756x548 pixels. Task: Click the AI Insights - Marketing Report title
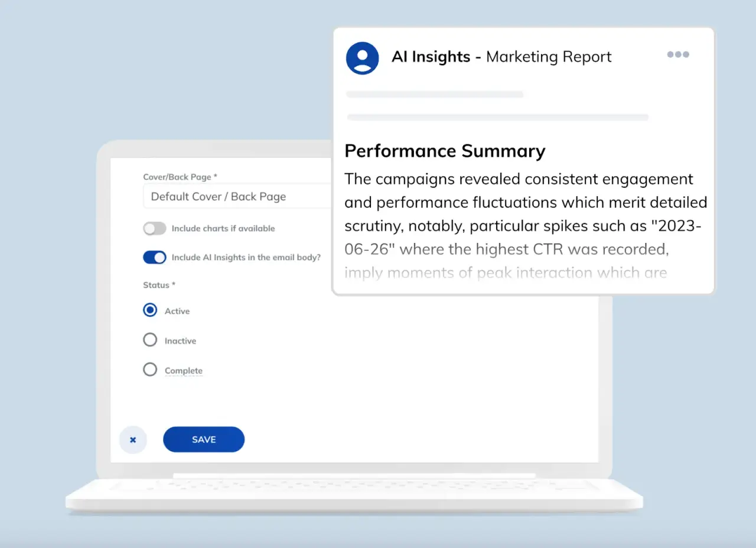[501, 57]
